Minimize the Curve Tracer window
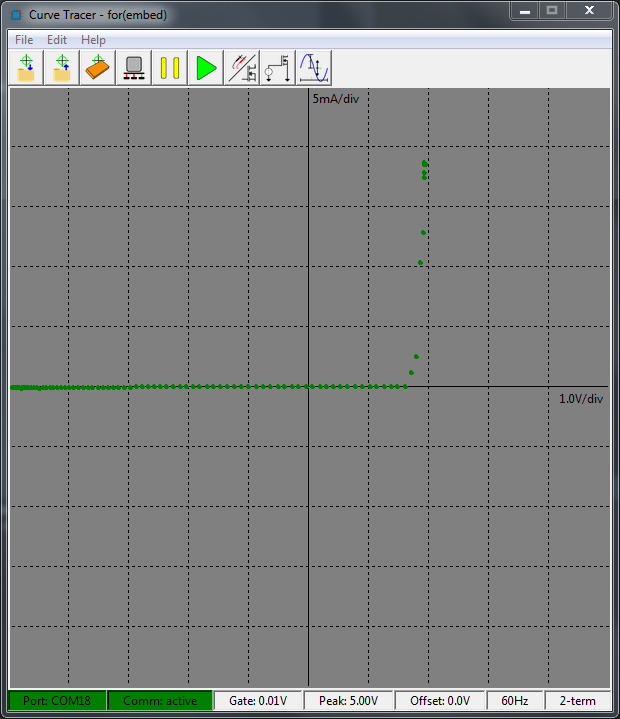Screen dimensions: 620x719 [x=525, y=11]
